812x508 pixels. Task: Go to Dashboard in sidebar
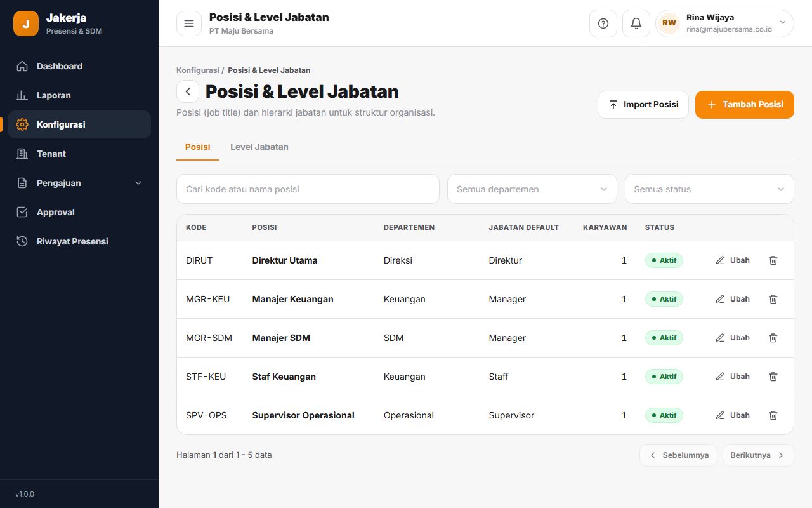79,66
